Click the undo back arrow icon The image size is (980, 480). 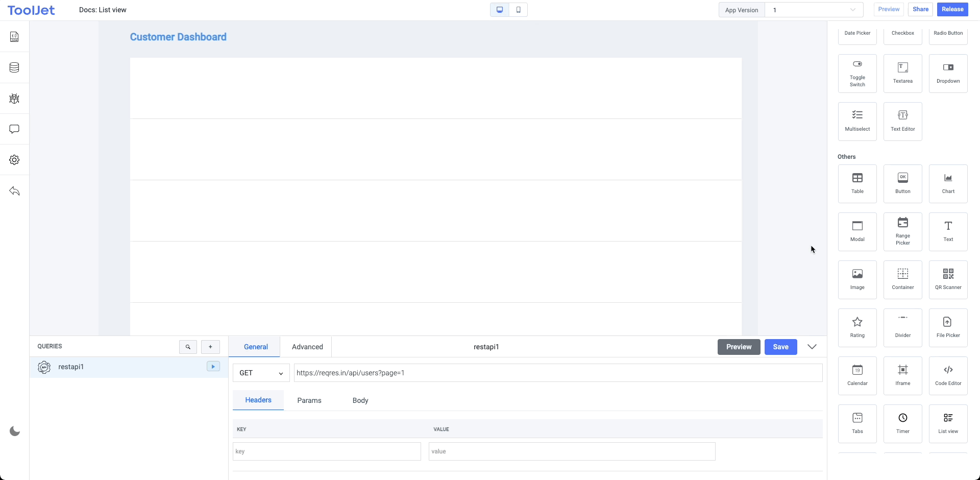point(14,191)
